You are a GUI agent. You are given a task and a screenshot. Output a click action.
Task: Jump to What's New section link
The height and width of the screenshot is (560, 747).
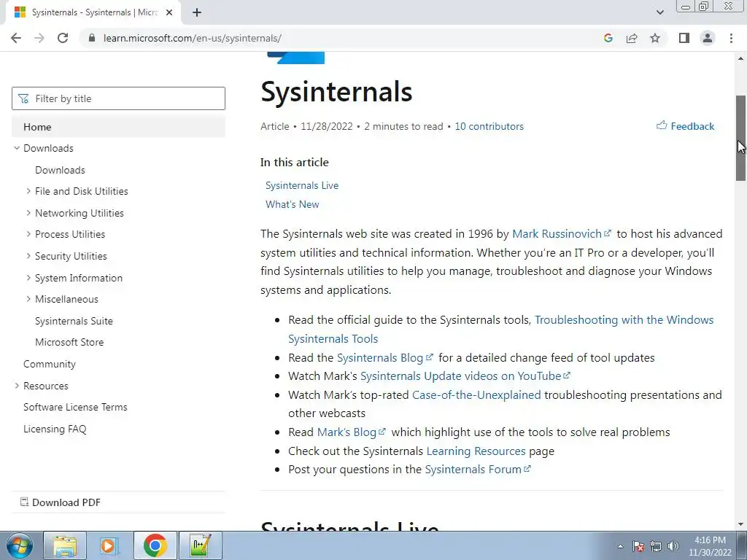(292, 204)
